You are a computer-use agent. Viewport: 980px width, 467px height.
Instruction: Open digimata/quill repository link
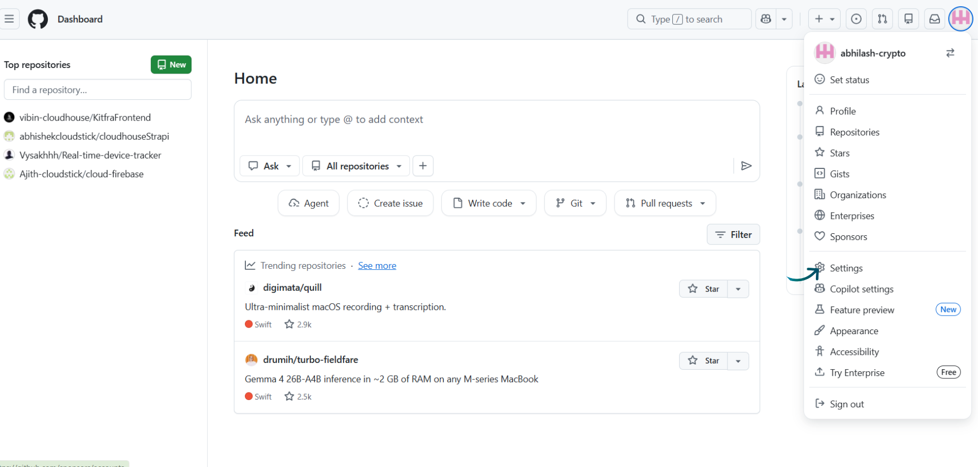pyautogui.click(x=292, y=287)
